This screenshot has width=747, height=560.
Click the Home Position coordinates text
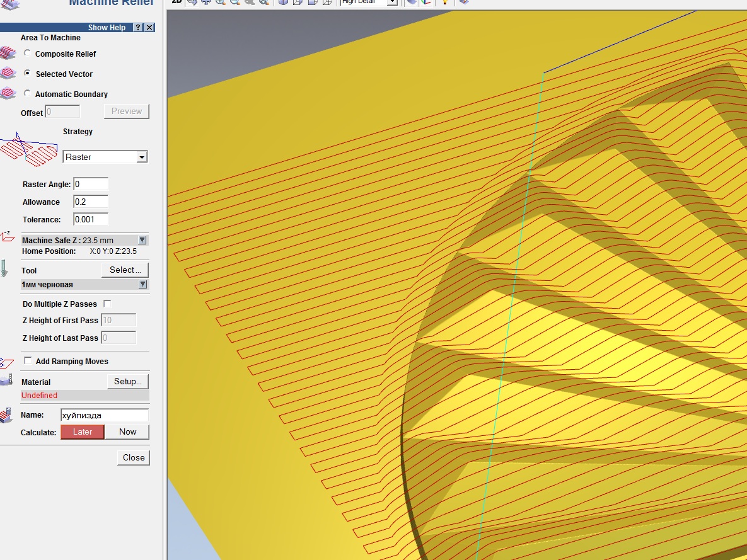[x=113, y=251]
